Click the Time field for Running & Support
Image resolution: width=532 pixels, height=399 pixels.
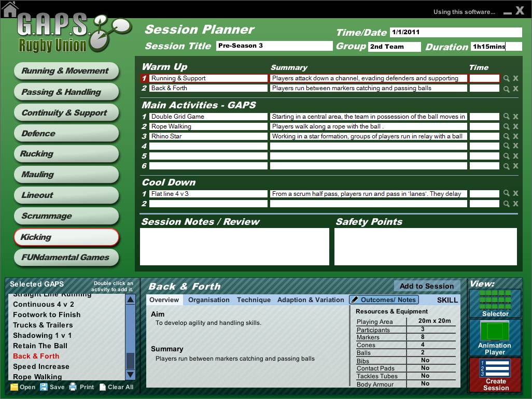click(x=484, y=78)
